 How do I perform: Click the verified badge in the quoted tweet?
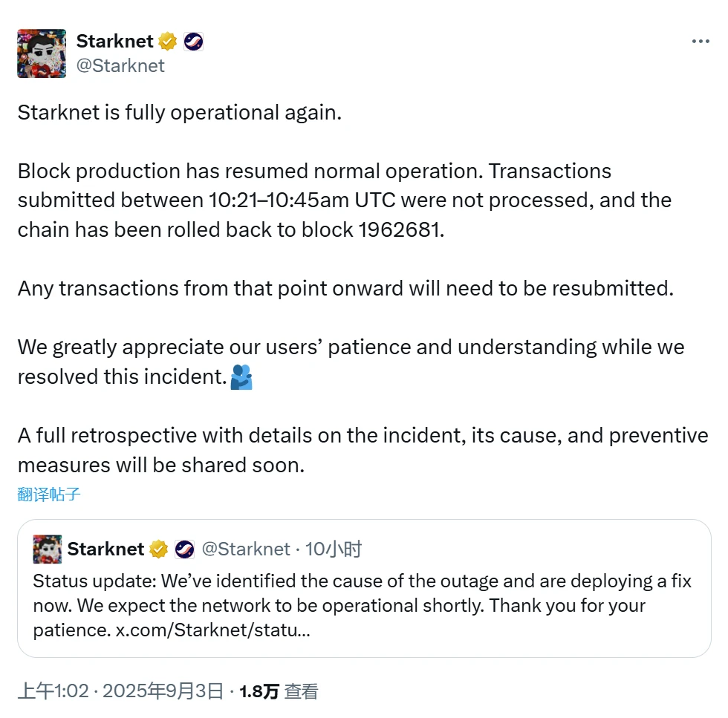coord(158,549)
